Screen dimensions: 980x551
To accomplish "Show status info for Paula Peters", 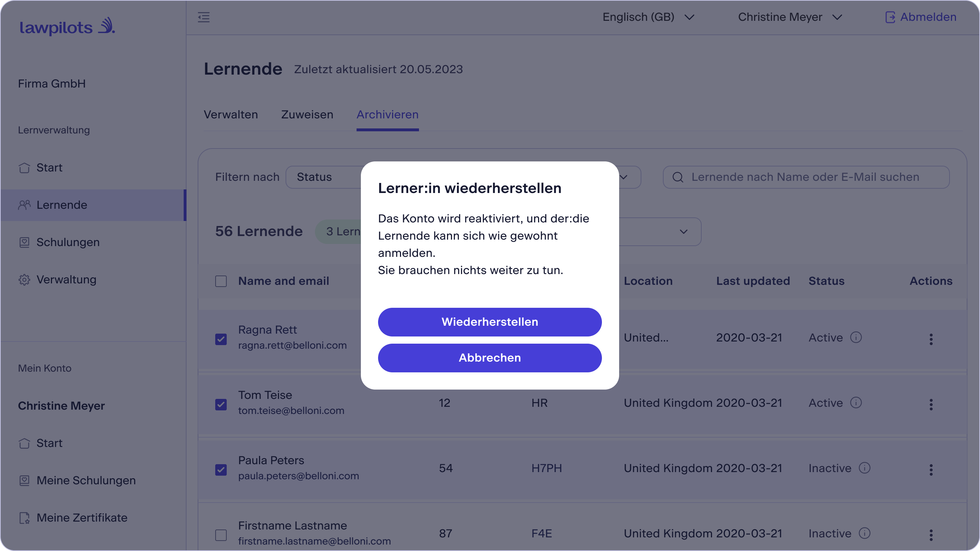I will tap(864, 468).
